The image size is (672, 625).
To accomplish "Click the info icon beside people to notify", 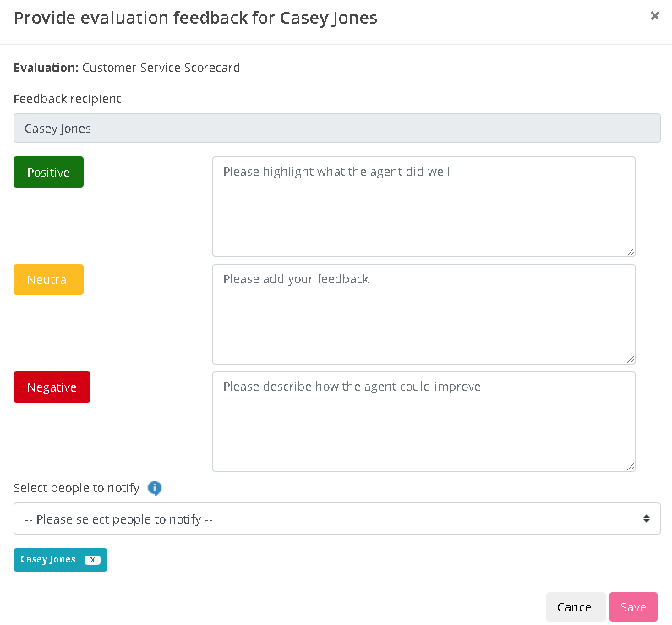I will click(155, 488).
